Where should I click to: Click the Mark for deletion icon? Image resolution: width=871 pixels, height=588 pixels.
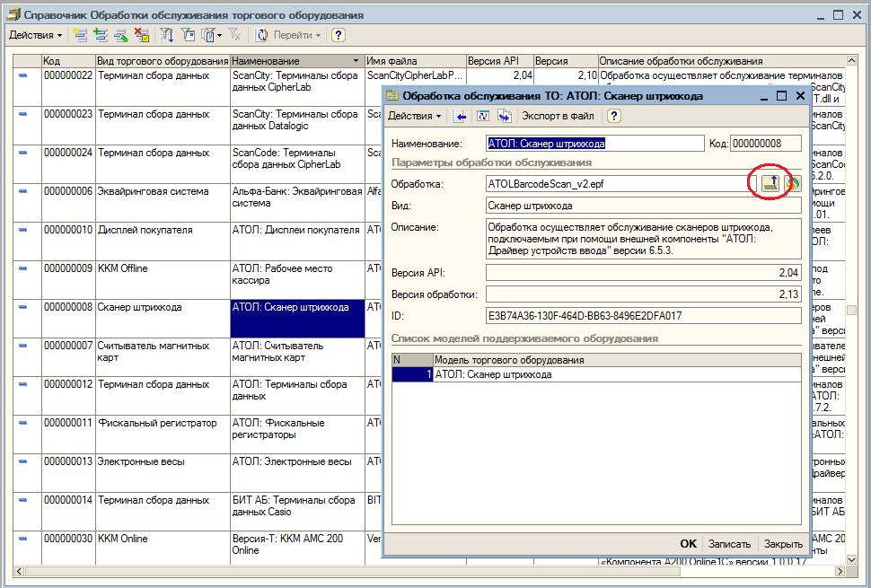(142, 36)
